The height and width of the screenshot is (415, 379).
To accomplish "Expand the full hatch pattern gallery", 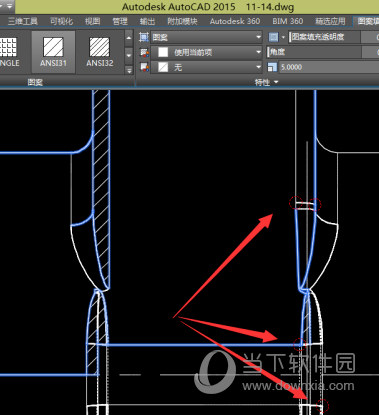I will [129, 70].
